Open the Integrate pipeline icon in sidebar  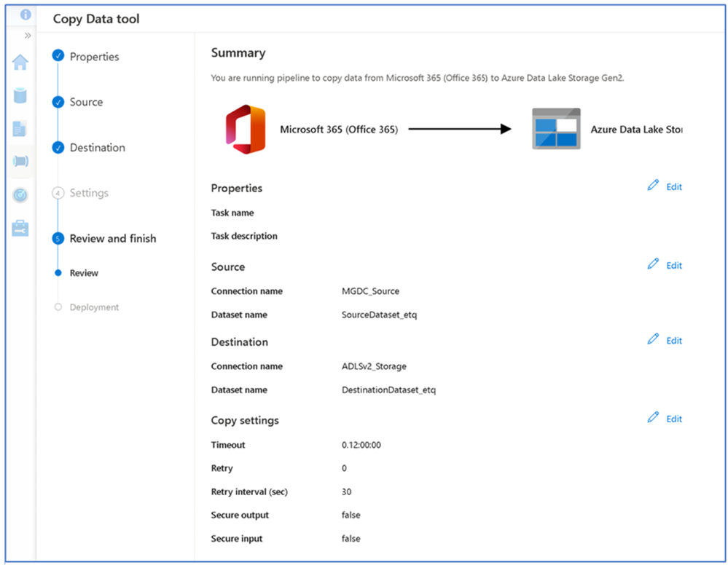[20, 161]
